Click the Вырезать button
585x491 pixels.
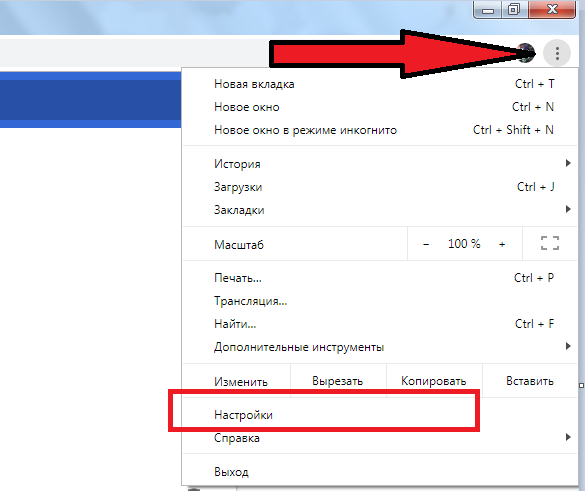[338, 381]
